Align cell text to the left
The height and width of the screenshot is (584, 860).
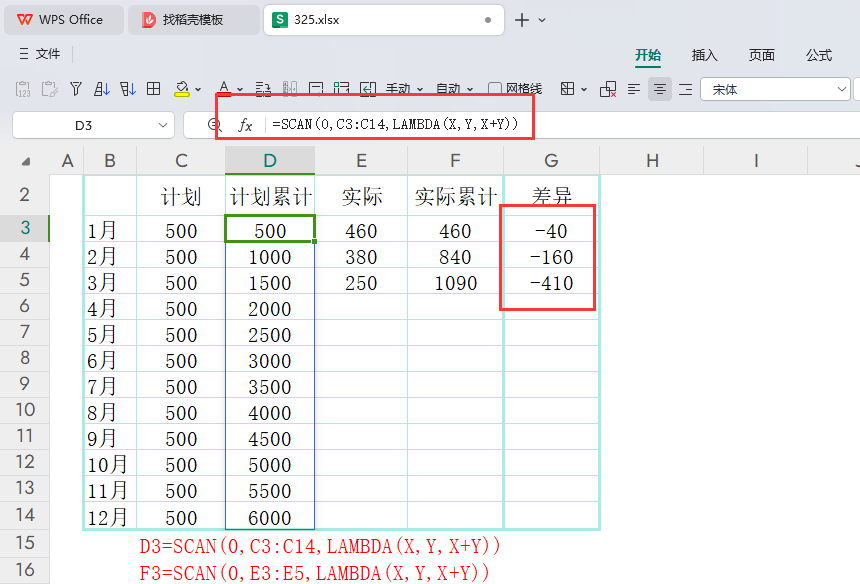pos(634,89)
